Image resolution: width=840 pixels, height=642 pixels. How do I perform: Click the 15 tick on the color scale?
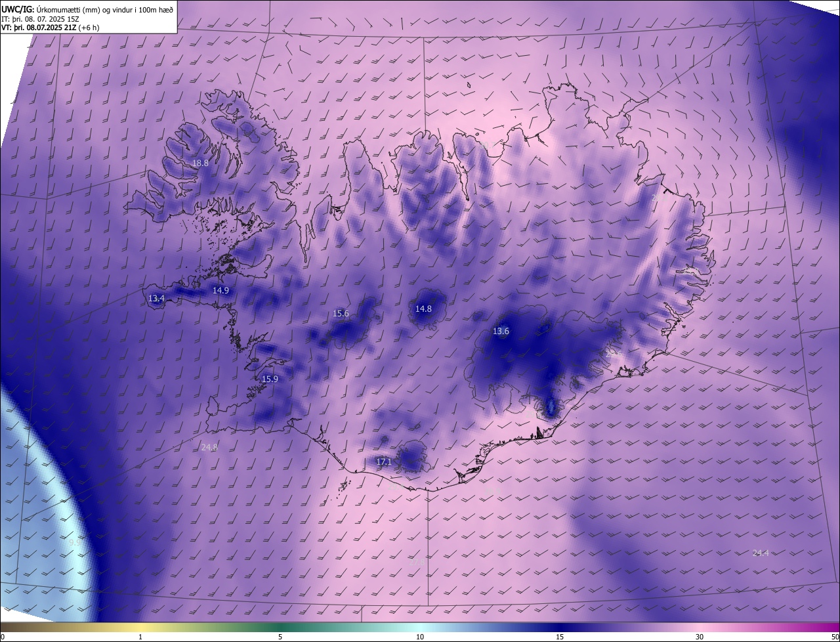(560, 637)
